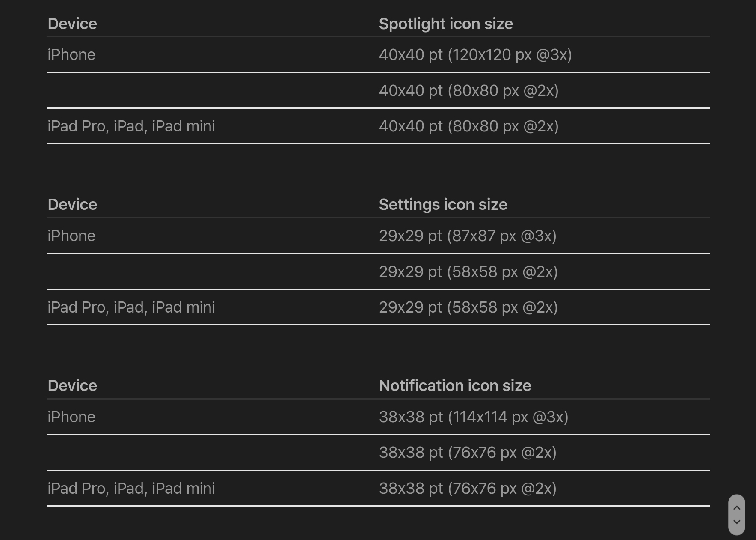This screenshot has width=756, height=540.
Task: Click the Notification icon size column header
Action: pyautogui.click(x=455, y=386)
